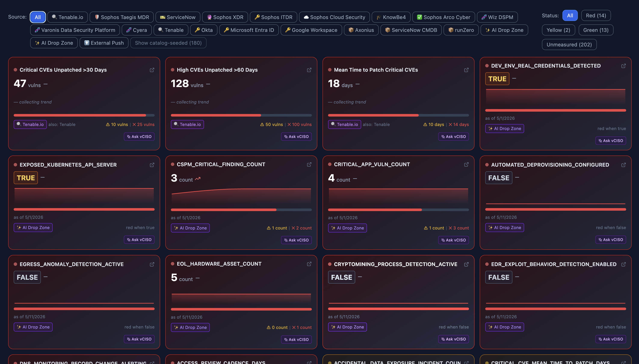Screen dimensions: 639x364
Task: Open EGRESS_ANOMALY_DETECTION_ACTIVE external link icon
Action: coord(152,264)
